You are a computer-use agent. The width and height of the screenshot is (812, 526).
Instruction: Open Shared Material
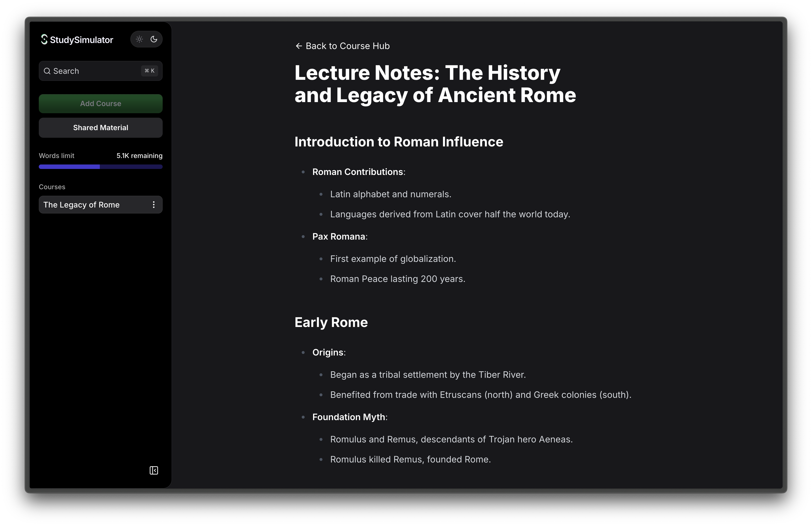101,128
